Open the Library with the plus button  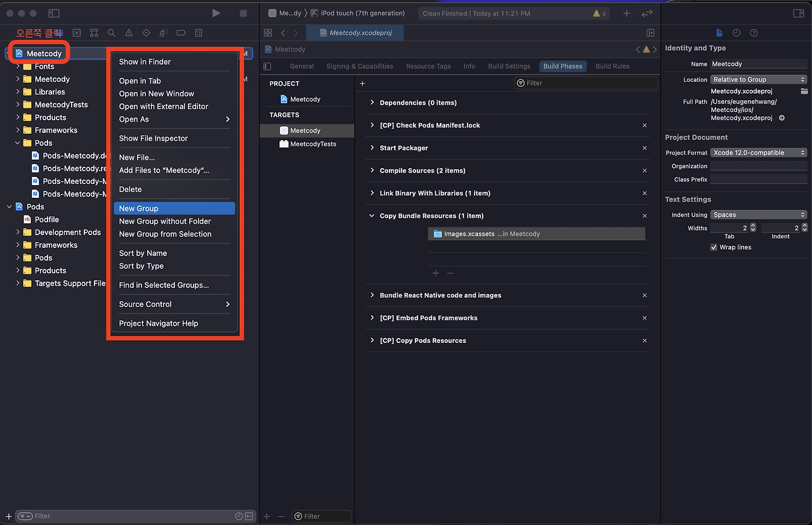click(627, 13)
